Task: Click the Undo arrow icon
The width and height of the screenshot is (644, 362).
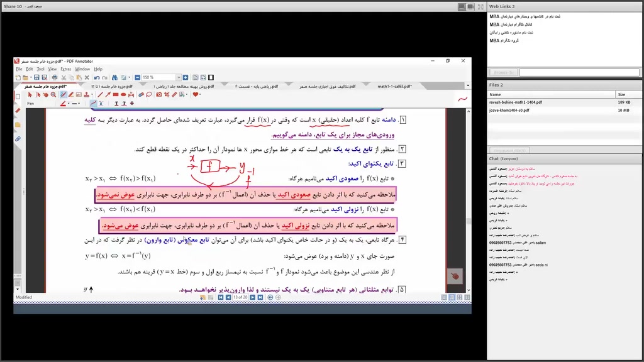Action: pyautogui.click(x=97, y=77)
